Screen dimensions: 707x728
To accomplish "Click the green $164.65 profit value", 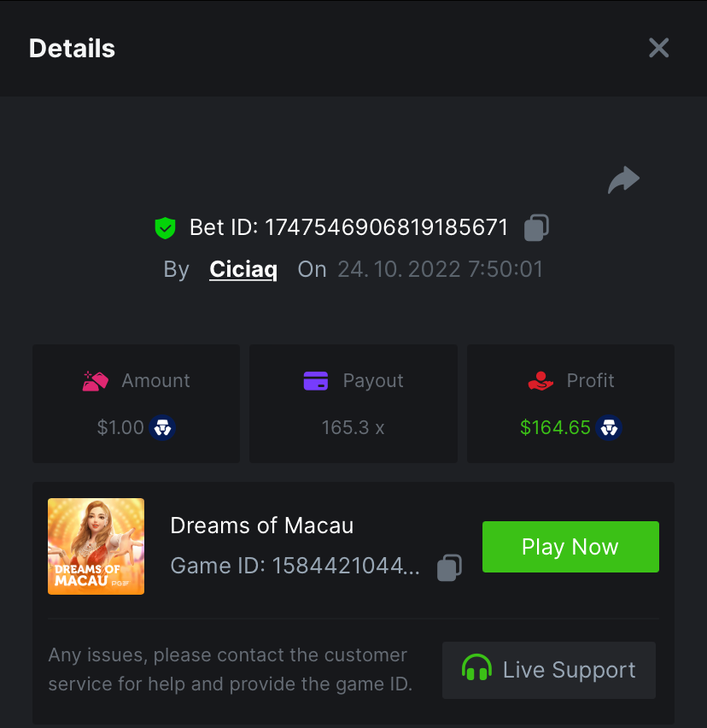I will (x=555, y=427).
